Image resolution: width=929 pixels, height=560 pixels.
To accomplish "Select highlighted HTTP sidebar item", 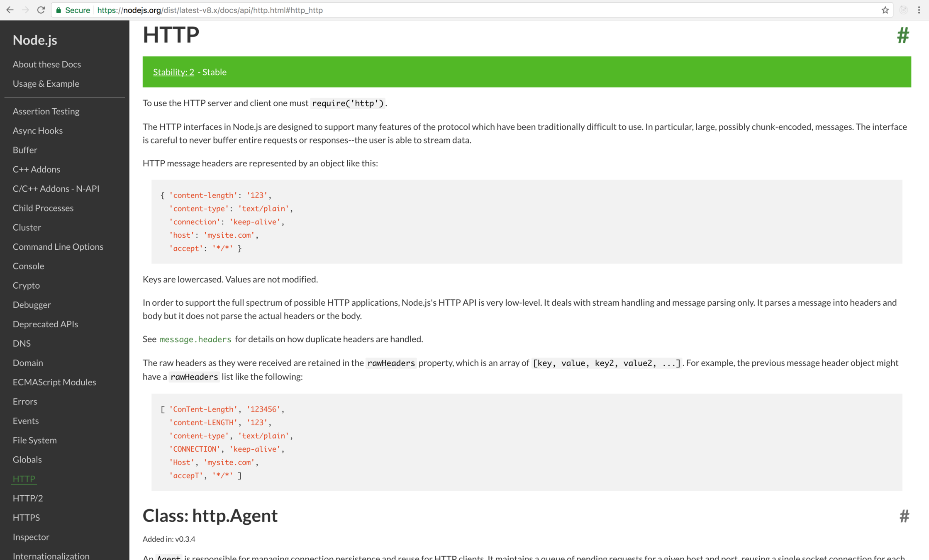I will point(24,479).
